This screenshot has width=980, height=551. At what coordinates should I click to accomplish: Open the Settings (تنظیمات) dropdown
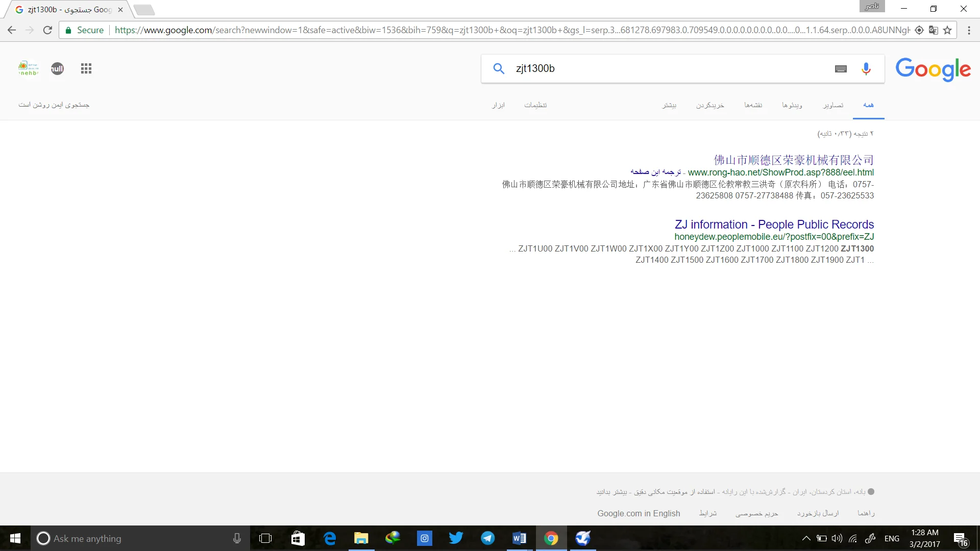[x=535, y=105]
